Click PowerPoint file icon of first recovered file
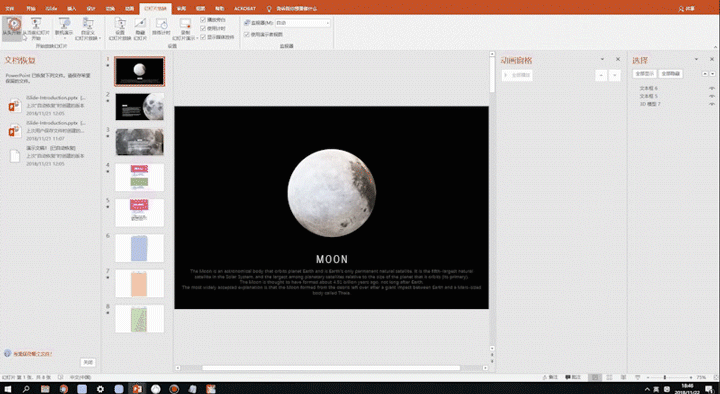Image resolution: width=720 pixels, height=394 pixels. pyautogui.click(x=15, y=105)
